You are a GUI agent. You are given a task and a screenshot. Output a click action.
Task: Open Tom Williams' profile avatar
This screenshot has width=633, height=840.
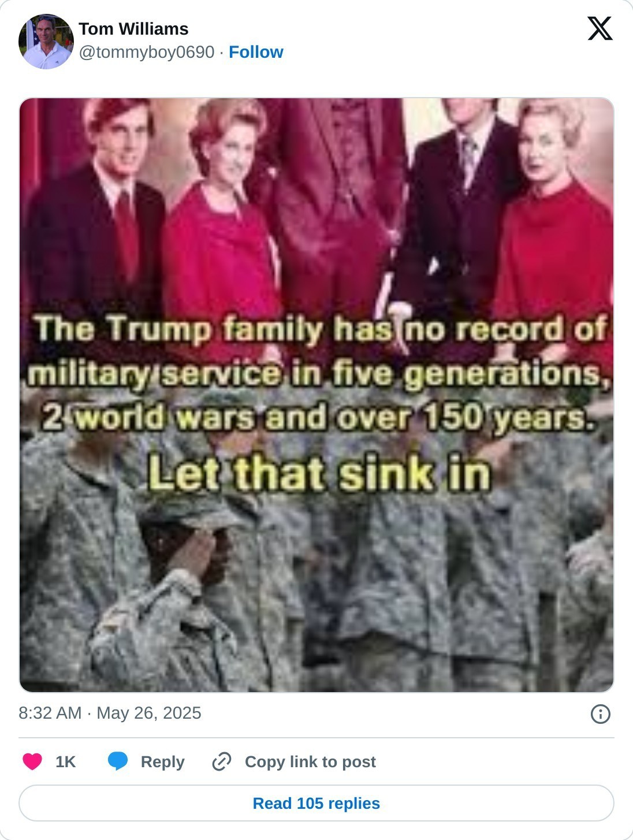[46, 41]
